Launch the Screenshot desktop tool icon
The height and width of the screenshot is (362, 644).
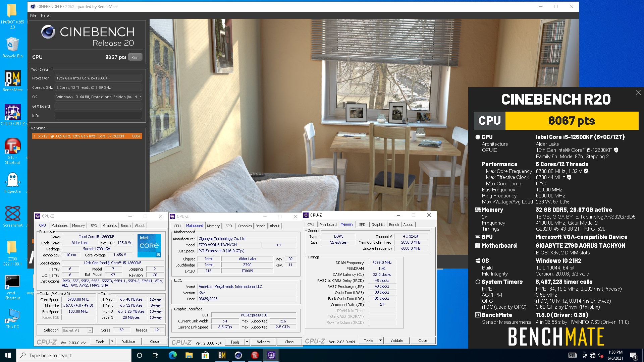coord(12,217)
